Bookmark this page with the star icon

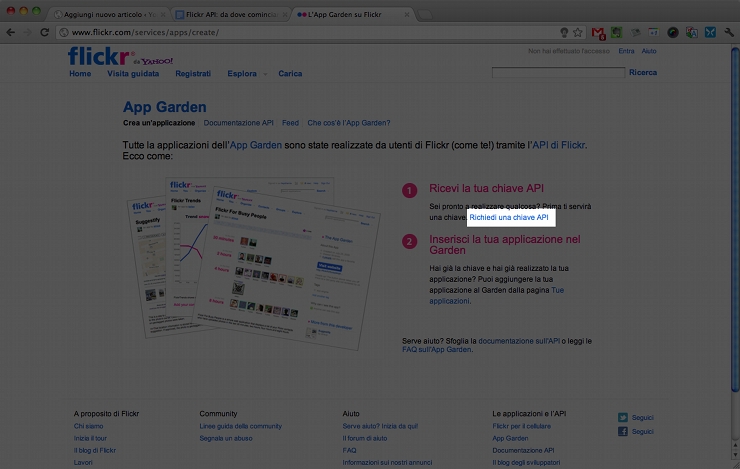tap(578, 33)
